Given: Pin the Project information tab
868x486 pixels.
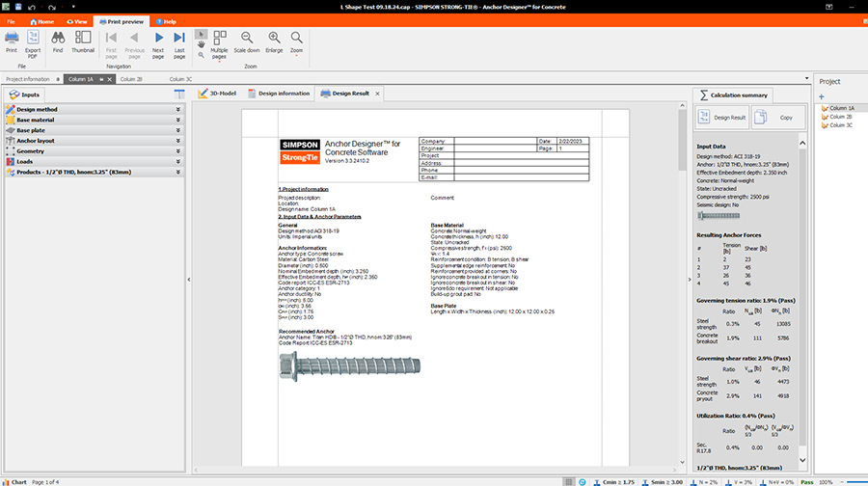Looking at the screenshot, I should coord(58,79).
